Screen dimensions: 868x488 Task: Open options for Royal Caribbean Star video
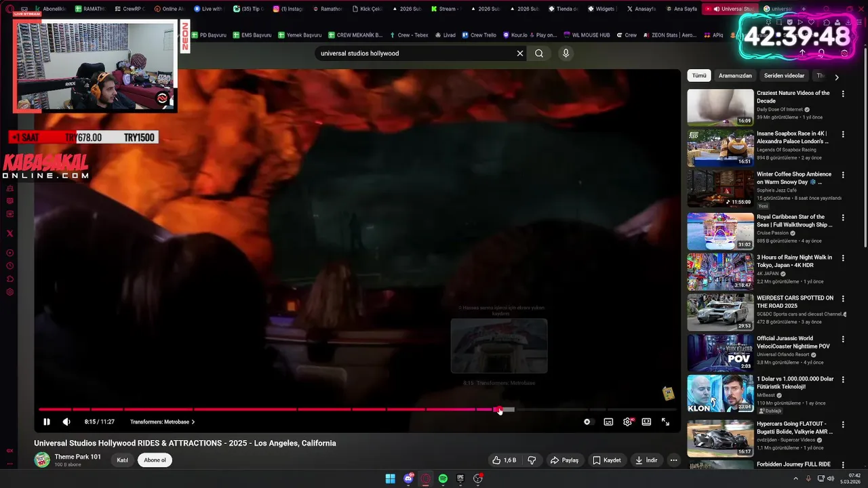843,218
